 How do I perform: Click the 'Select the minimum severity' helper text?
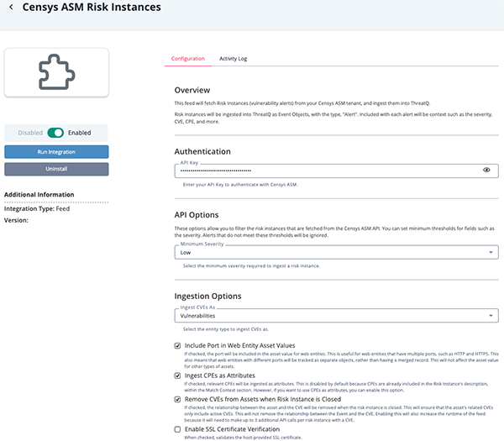(251, 265)
